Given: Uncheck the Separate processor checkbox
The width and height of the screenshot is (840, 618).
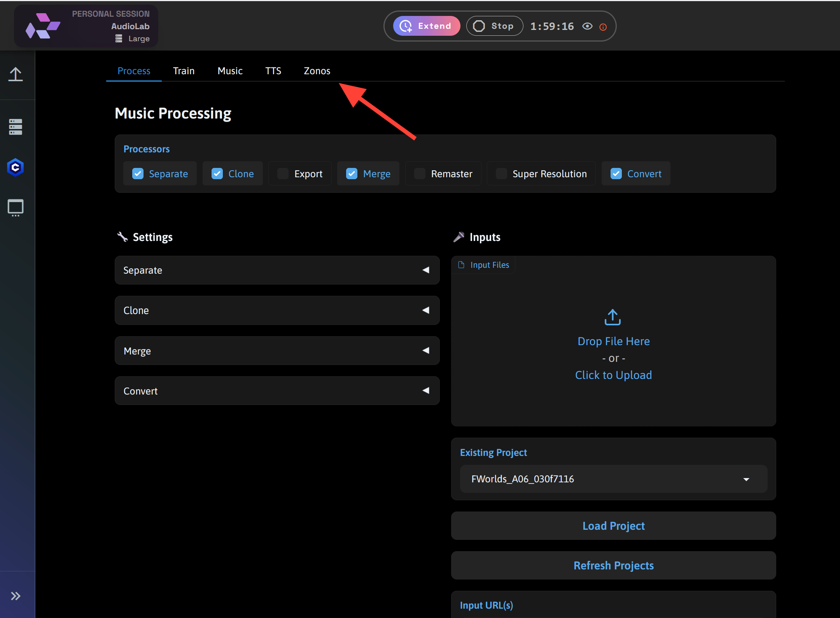Looking at the screenshot, I should (138, 174).
